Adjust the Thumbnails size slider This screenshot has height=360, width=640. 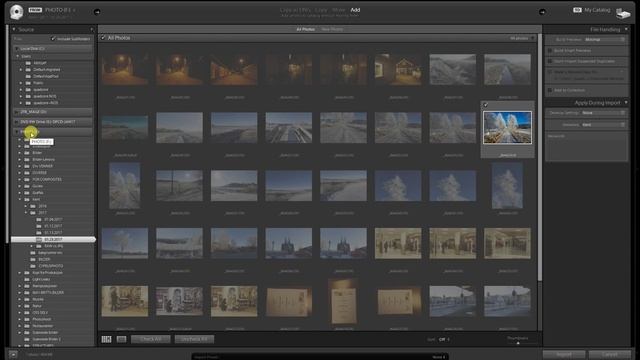[518, 343]
